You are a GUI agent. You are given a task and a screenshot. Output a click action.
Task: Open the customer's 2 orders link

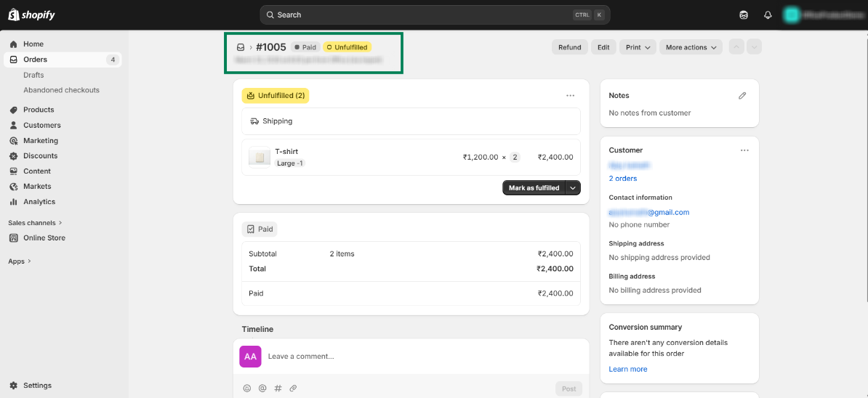tap(623, 179)
